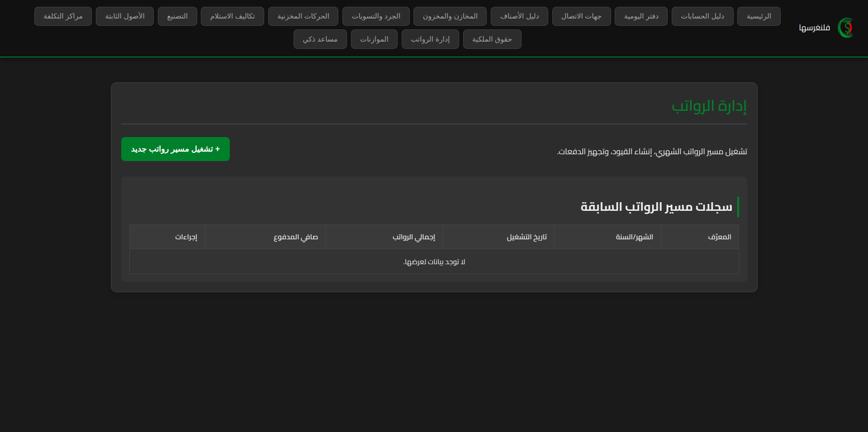The height and width of the screenshot is (432, 868).
Task: Open حقوق الملكية equity page
Action: coord(492,39)
